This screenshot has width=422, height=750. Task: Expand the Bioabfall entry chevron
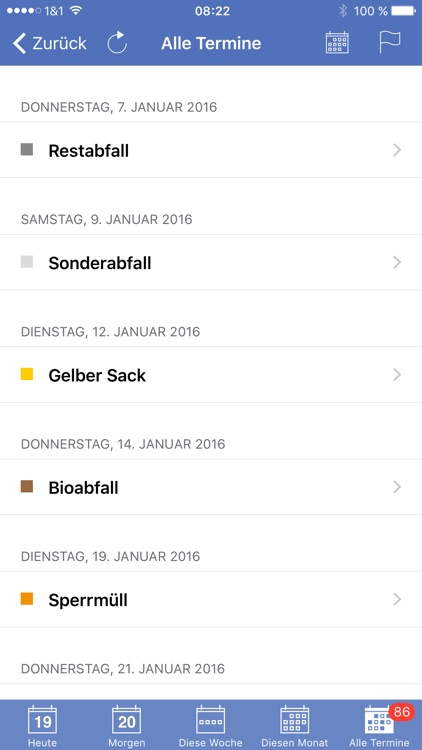(x=397, y=487)
